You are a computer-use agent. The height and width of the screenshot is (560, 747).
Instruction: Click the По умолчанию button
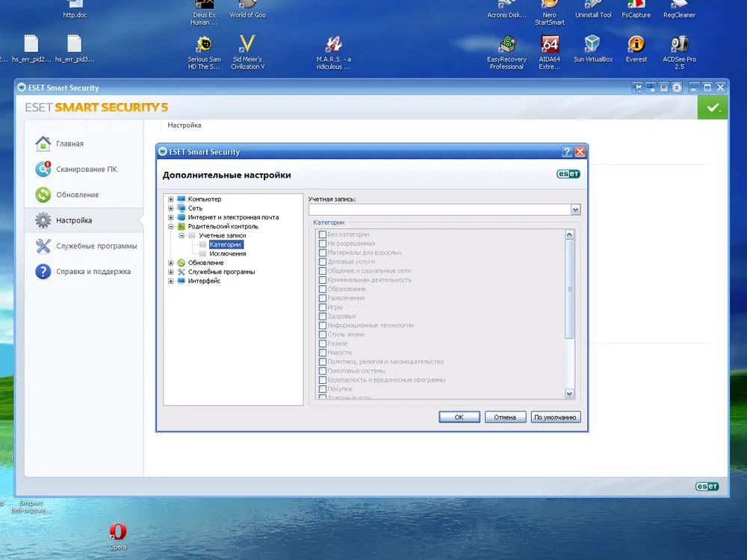557,417
